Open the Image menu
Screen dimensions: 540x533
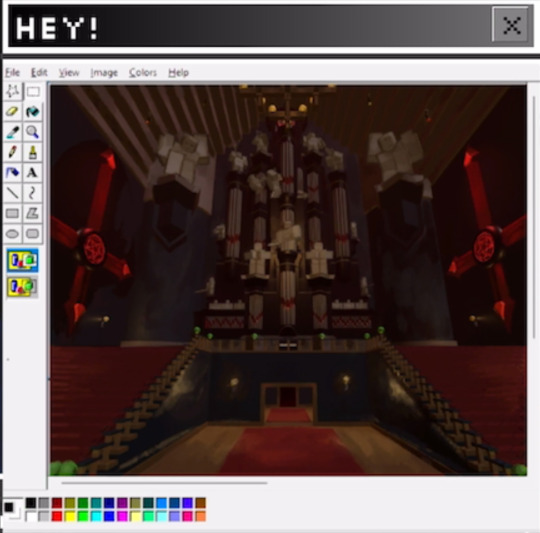104,73
